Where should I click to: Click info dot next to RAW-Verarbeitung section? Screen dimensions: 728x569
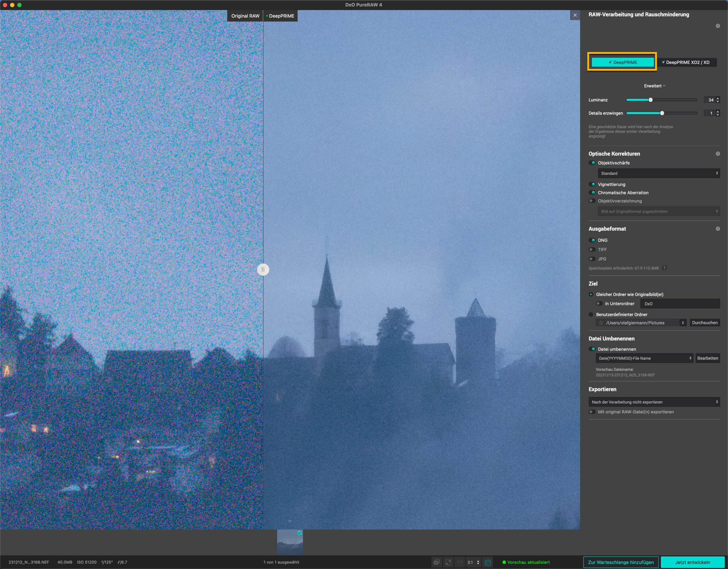pos(718,26)
